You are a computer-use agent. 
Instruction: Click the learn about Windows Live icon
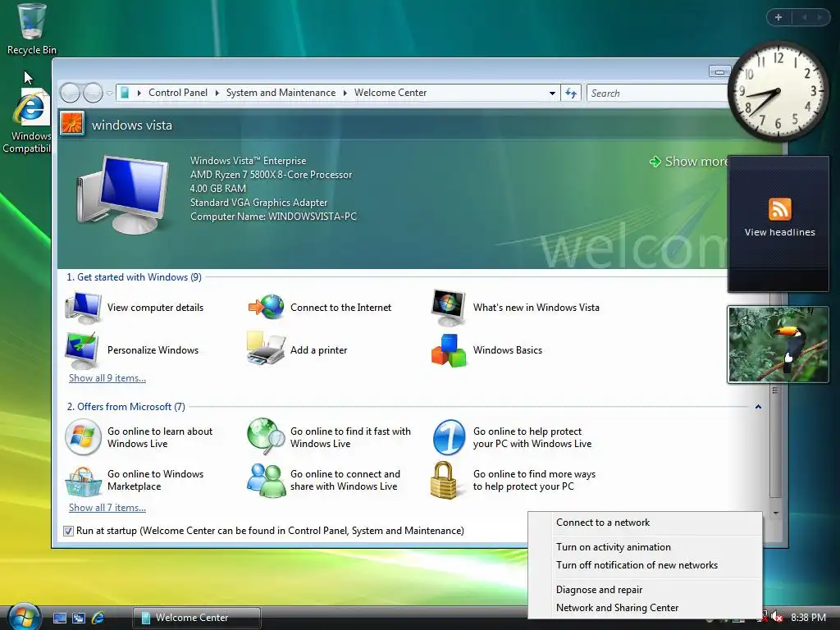(83, 437)
